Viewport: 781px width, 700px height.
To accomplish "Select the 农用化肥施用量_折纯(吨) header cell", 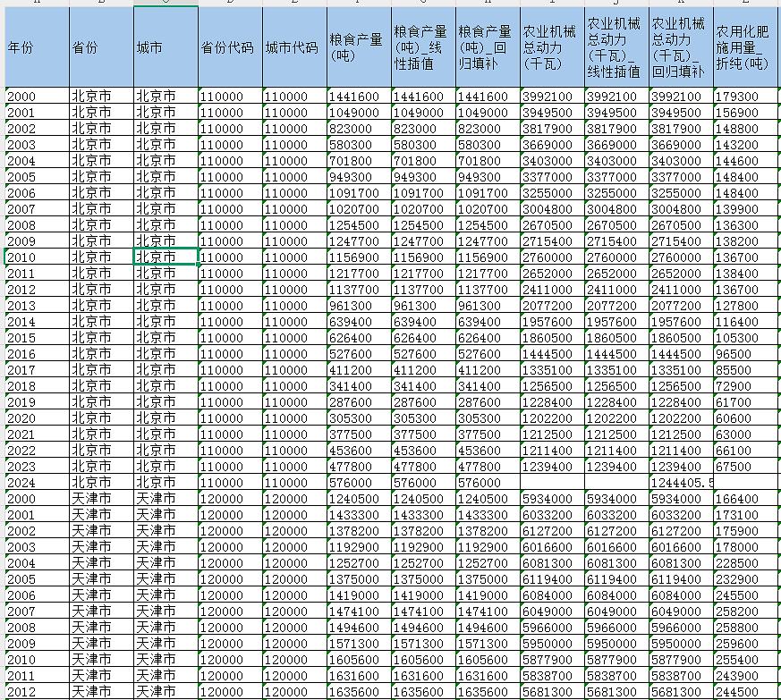I will (x=745, y=47).
